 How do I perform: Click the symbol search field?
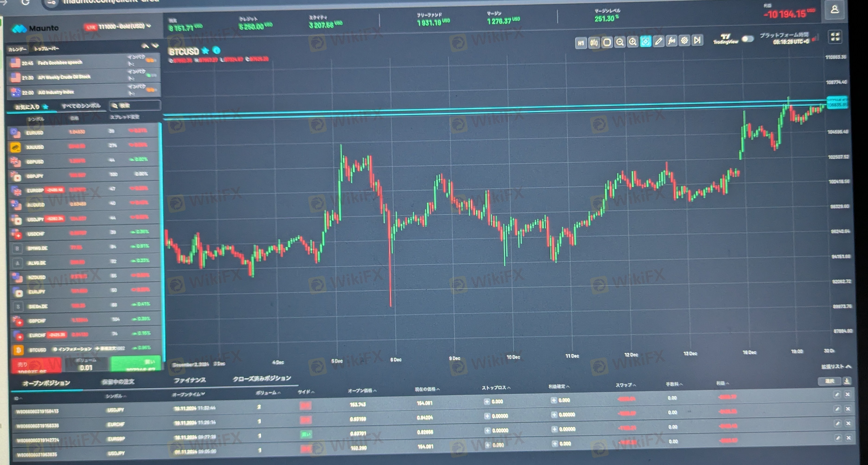point(135,106)
